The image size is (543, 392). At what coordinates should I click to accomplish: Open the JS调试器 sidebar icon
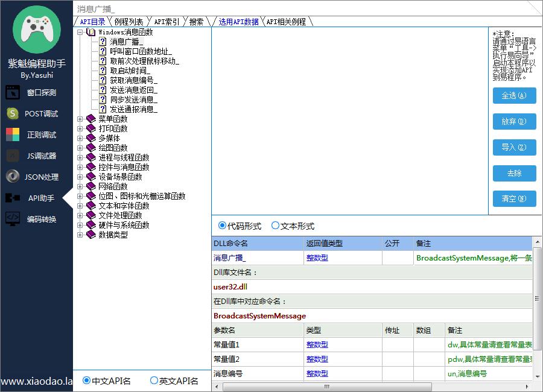13,156
